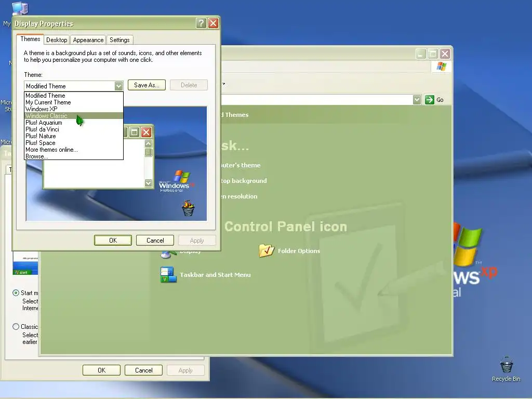This screenshot has width=532, height=399.
Task: Choose My Current Theme in the list
Action: click(x=74, y=102)
